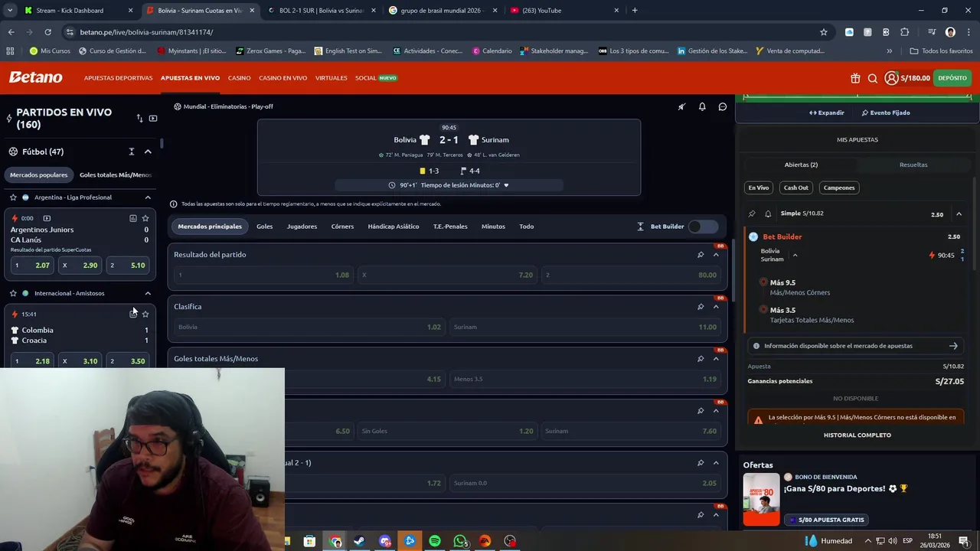Open the Betano gift promotions icon

click(x=855, y=78)
